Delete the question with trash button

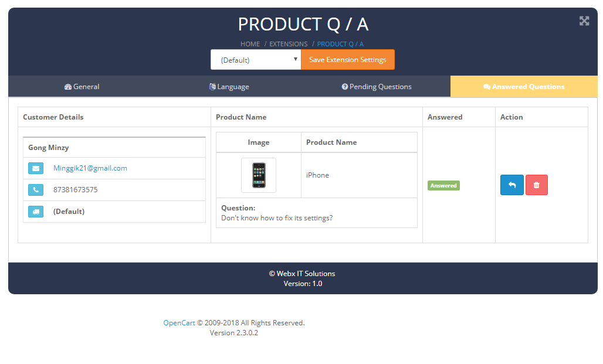(x=537, y=185)
